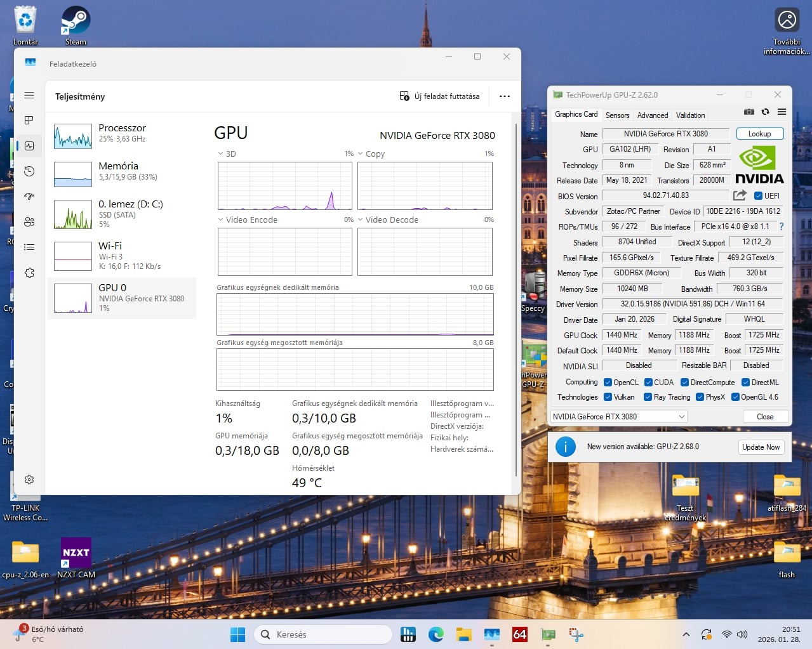Open atiflash_284 desktop folder
The width and height of the screenshot is (812, 649).
787,494
